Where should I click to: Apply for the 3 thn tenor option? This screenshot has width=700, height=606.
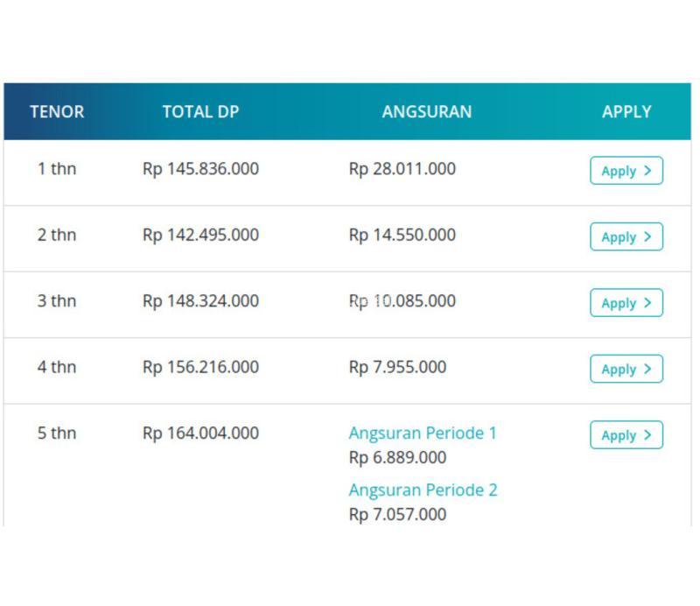pyautogui.click(x=626, y=303)
